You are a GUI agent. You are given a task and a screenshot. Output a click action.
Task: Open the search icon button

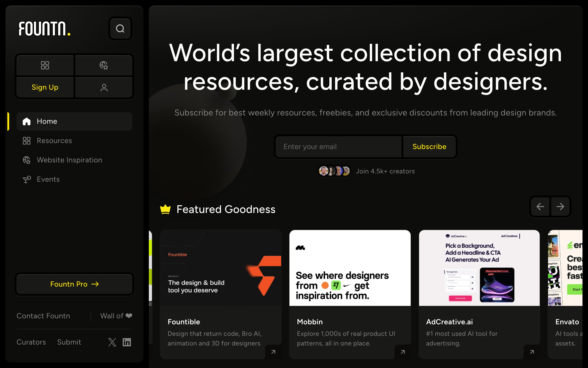pos(120,29)
